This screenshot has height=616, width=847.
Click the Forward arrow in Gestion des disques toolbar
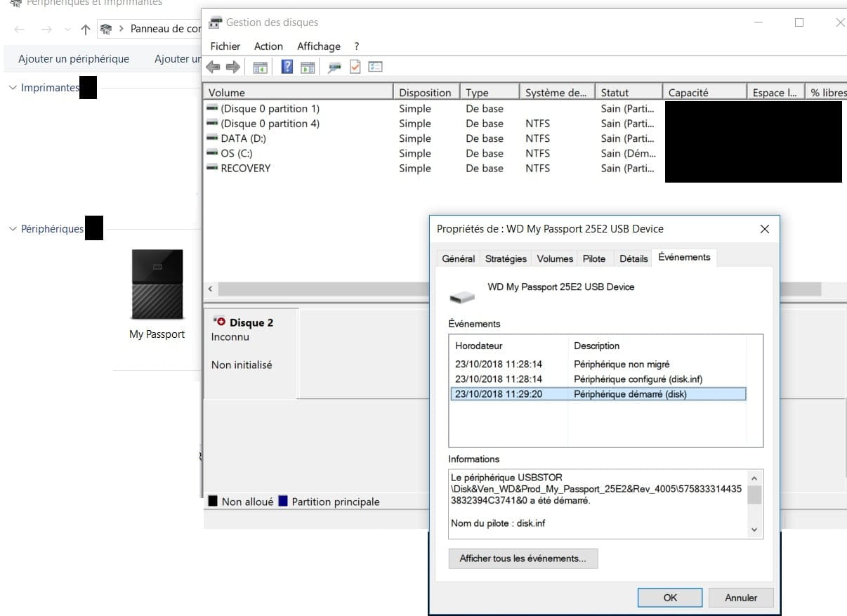tap(232, 67)
